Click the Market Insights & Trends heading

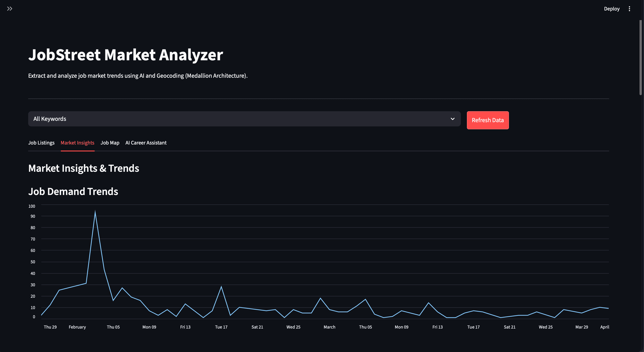[x=83, y=168]
